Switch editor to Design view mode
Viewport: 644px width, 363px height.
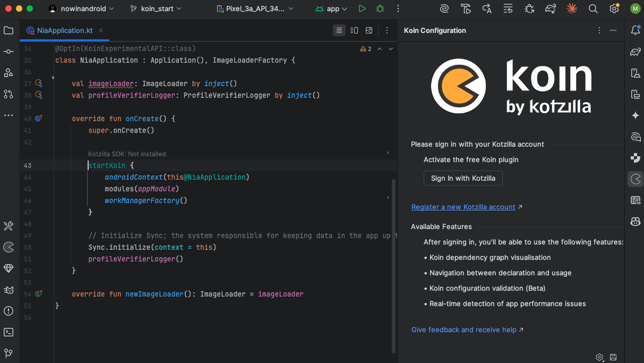369,30
